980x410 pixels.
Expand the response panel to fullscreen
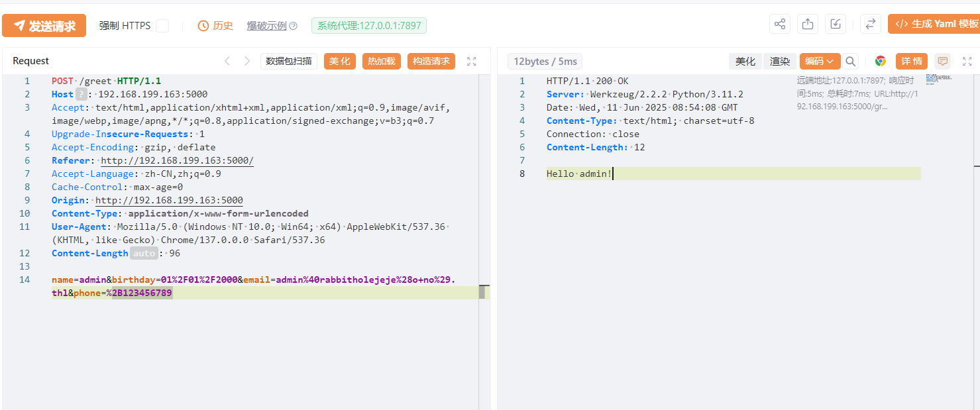click(967, 62)
